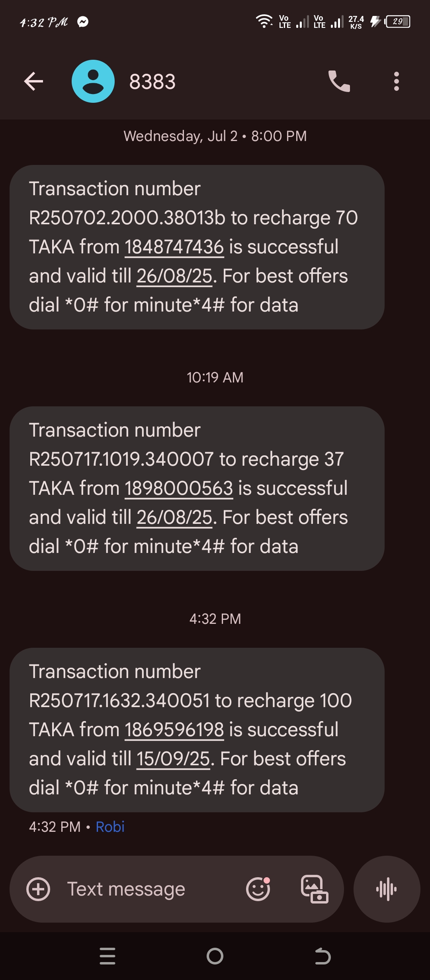
Task: Tap the plus attachment icon
Action: 38,889
